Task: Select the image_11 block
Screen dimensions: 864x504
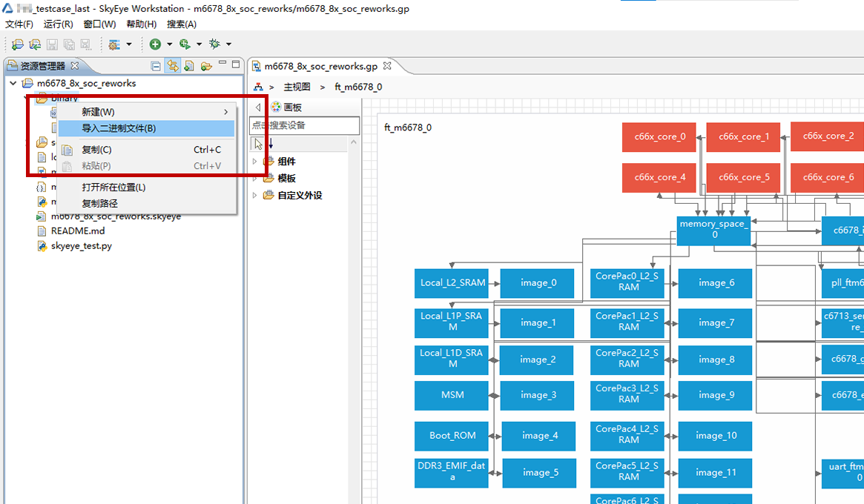Action: [x=715, y=473]
